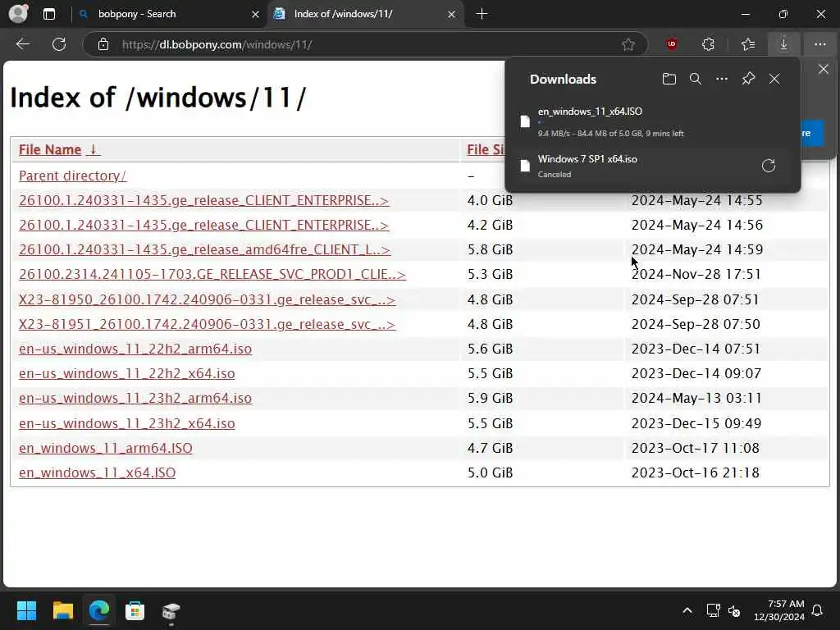Sort by the File Size column header
The image size is (840, 630).
click(x=486, y=149)
